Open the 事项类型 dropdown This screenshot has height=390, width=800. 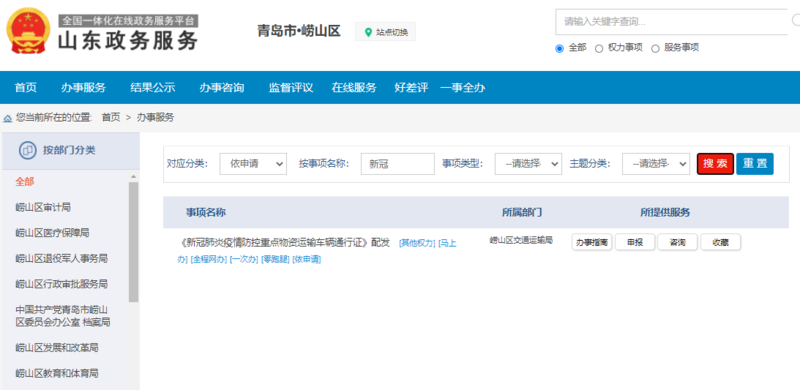(528, 164)
